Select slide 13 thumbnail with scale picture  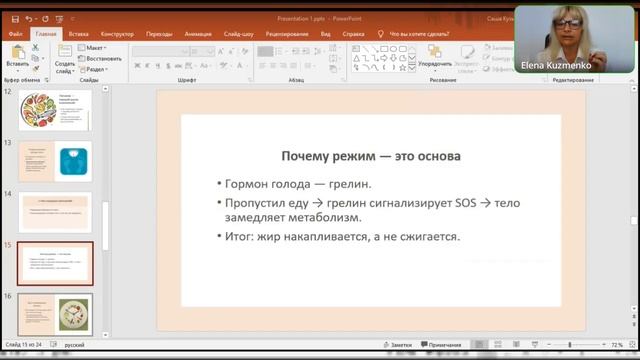(x=55, y=162)
